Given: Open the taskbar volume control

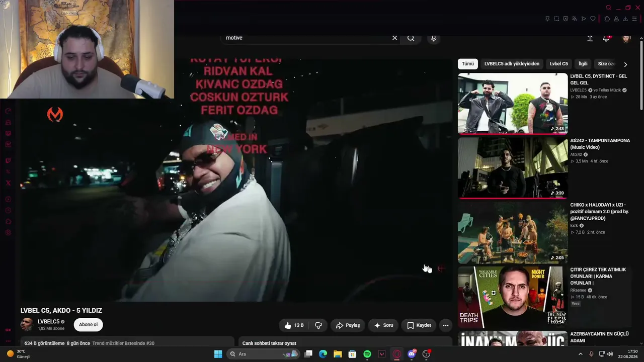Looking at the screenshot, I should [x=610, y=354].
